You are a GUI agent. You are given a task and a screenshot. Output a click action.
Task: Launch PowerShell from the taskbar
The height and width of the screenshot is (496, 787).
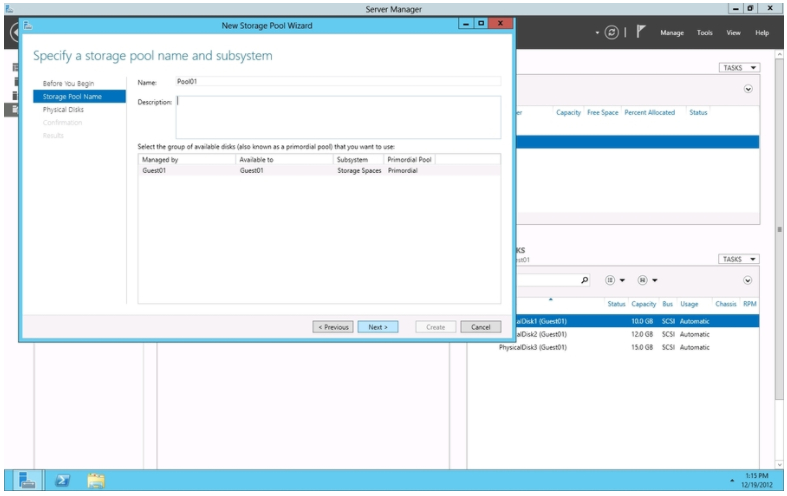click(x=62, y=480)
